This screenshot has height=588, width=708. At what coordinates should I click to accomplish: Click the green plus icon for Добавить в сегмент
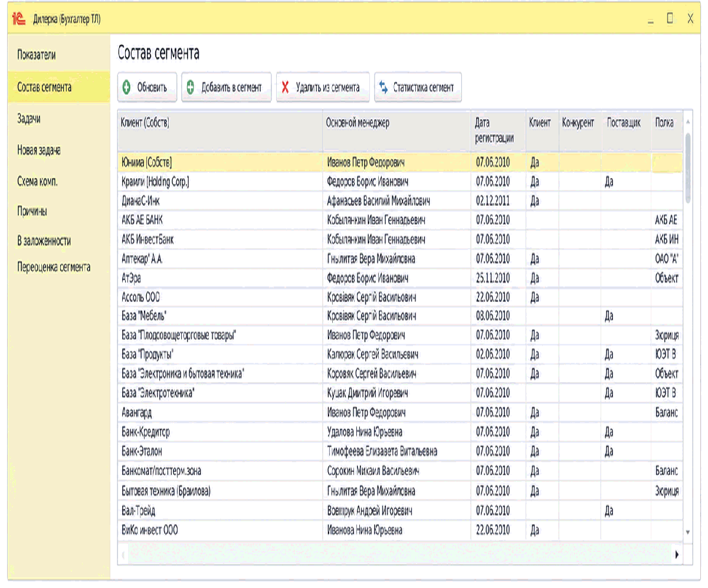[x=191, y=87]
